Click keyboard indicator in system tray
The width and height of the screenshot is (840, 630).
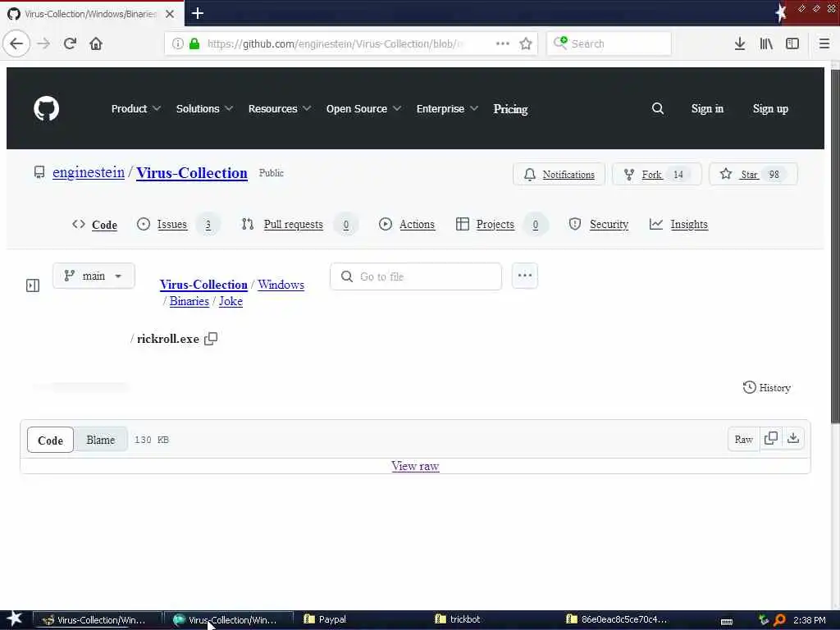click(x=727, y=621)
